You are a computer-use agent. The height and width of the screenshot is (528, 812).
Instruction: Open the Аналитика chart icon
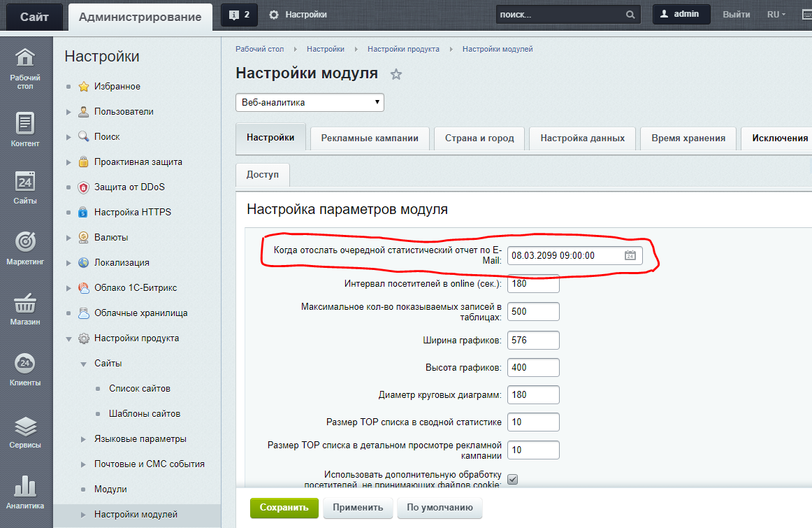[25, 486]
